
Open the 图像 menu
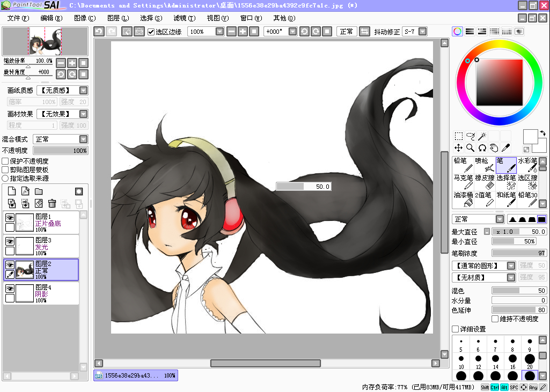[85, 18]
